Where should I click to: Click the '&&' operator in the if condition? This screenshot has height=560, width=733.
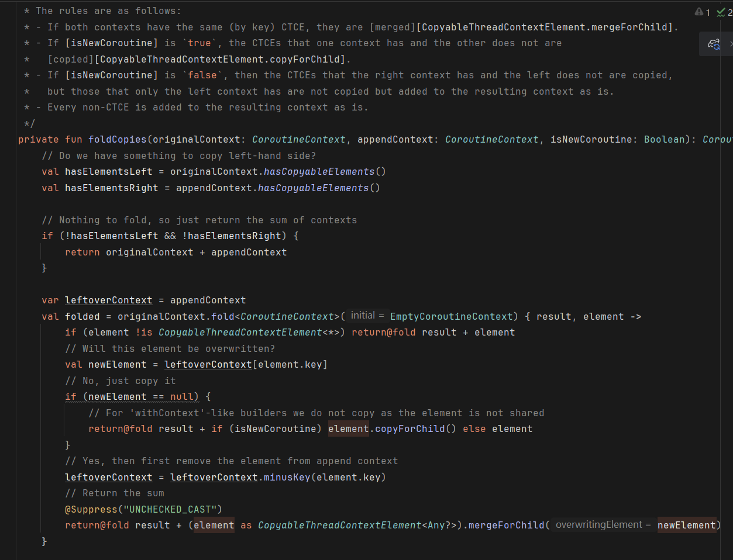tap(170, 236)
